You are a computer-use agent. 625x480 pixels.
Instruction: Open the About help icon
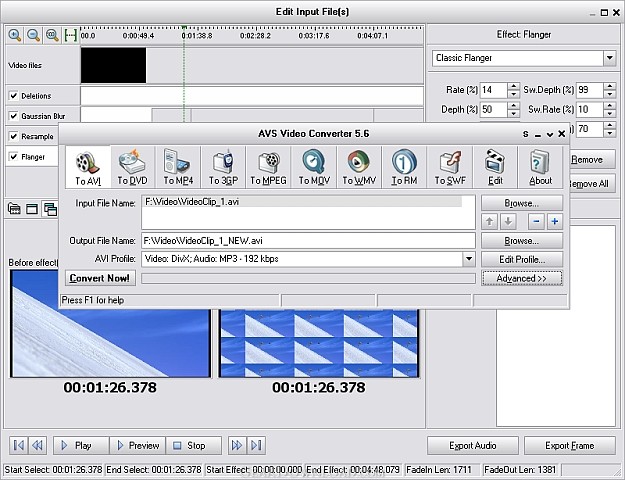click(x=540, y=167)
